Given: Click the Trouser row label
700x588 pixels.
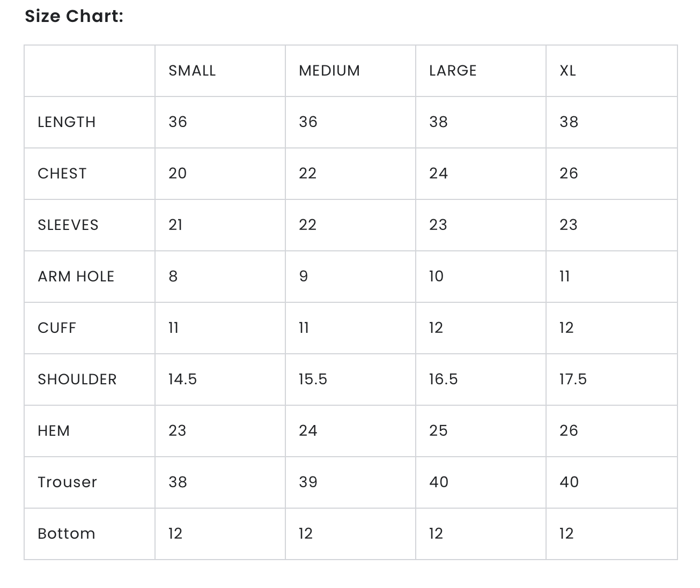Looking at the screenshot, I should click(x=67, y=482).
